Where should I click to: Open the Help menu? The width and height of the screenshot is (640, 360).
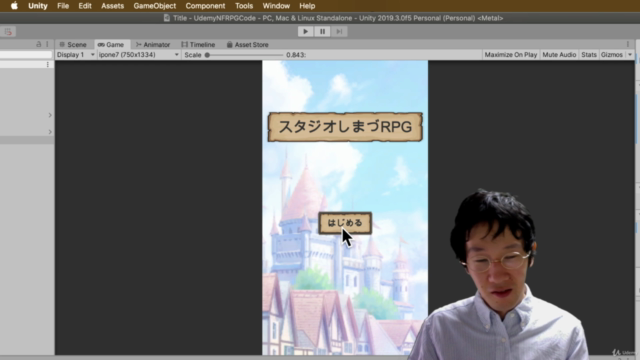point(307,6)
